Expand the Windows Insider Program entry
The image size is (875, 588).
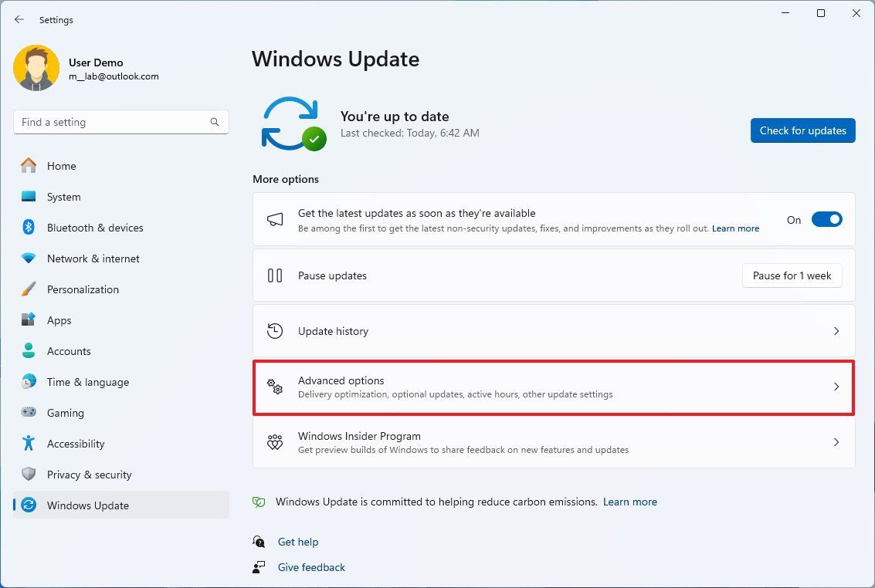836,442
